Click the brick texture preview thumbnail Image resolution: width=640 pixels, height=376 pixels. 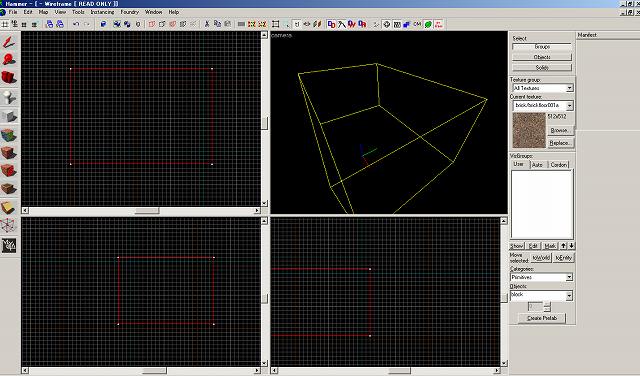[529, 131]
